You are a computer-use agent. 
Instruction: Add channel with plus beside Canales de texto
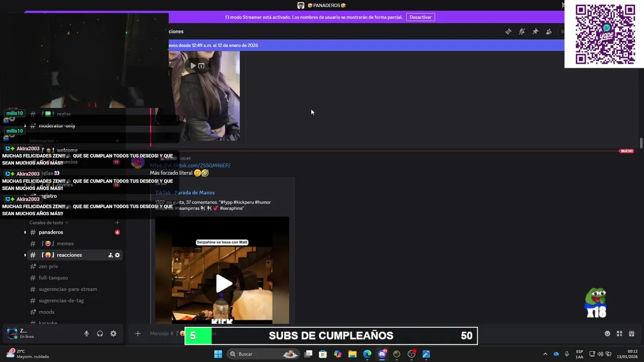pyautogui.click(x=117, y=223)
